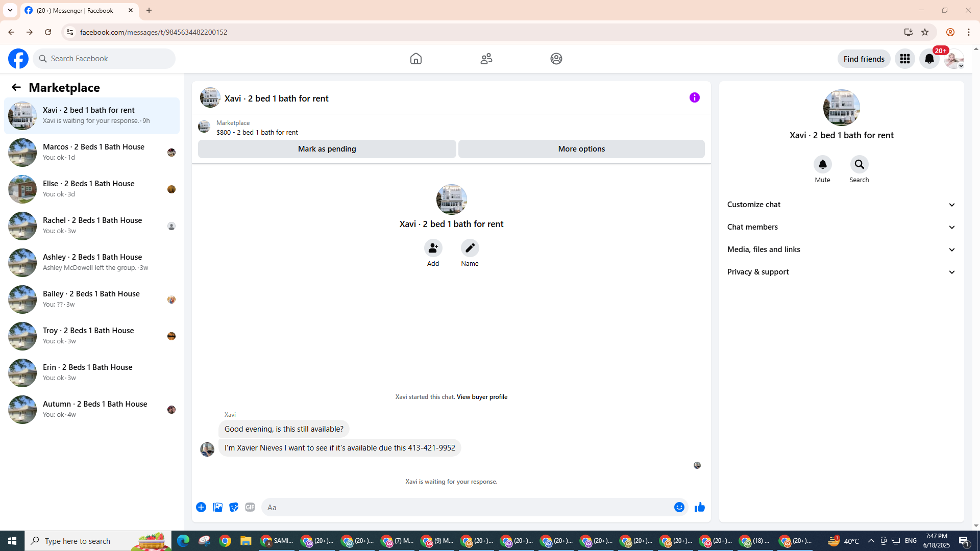Reload the page

click(48, 32)
